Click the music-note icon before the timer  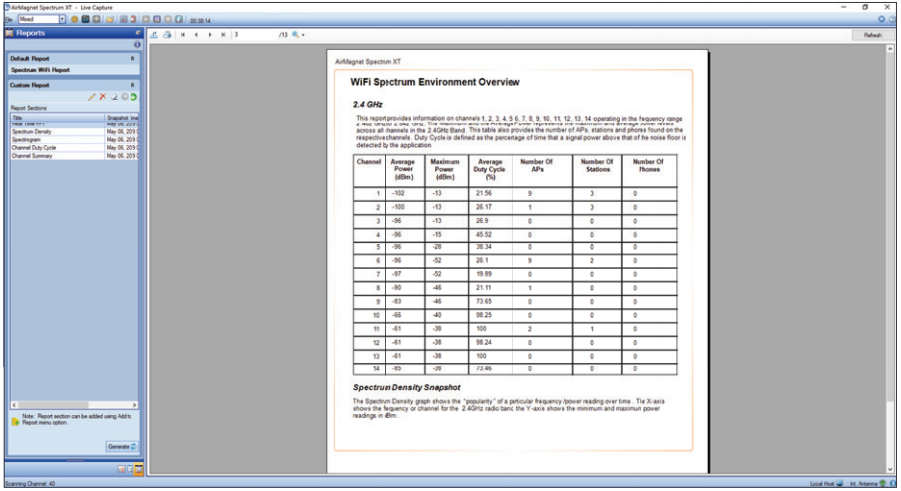179,19
